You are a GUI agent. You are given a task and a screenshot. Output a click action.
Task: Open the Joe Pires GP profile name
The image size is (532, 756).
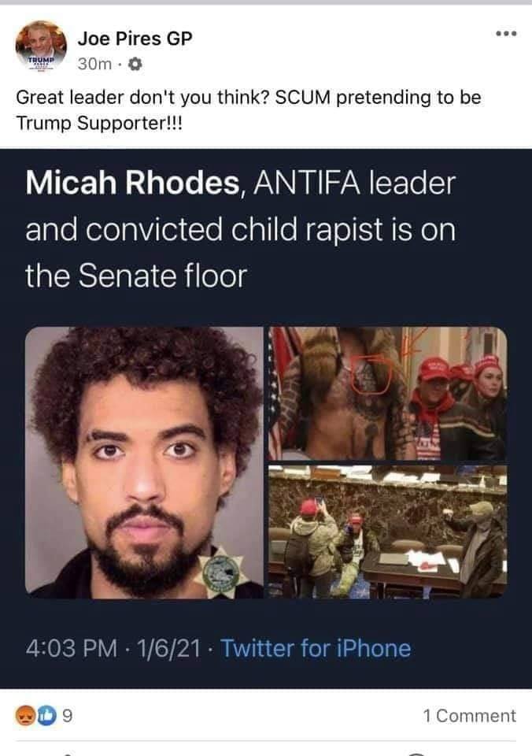(135, 38)
